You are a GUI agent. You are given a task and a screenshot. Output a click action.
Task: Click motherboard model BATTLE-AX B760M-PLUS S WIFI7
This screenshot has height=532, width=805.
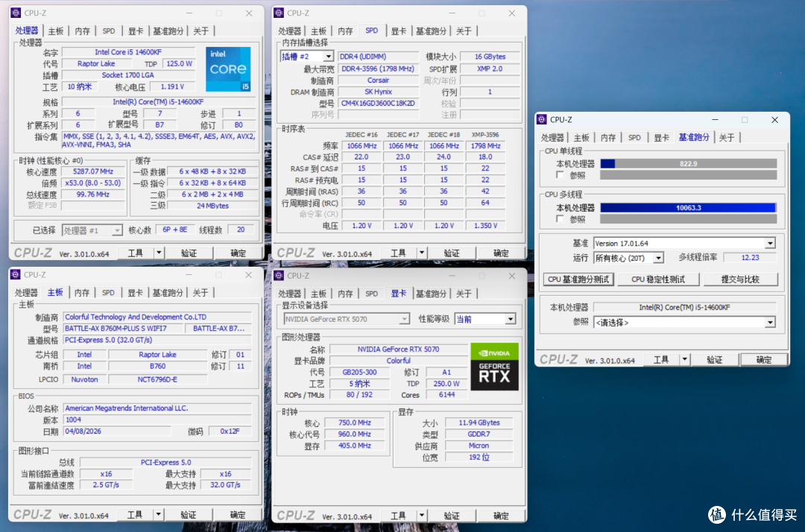pos(123,329)
